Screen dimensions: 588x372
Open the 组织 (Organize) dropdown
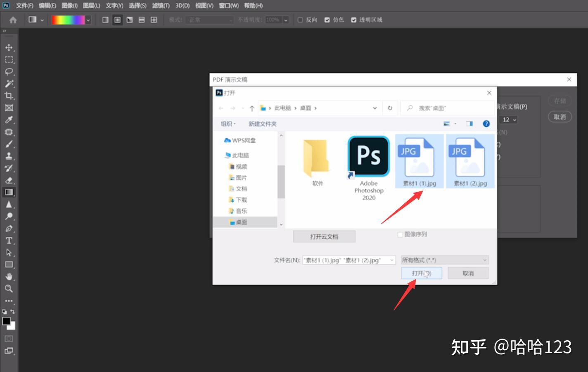tap(228, 124)
